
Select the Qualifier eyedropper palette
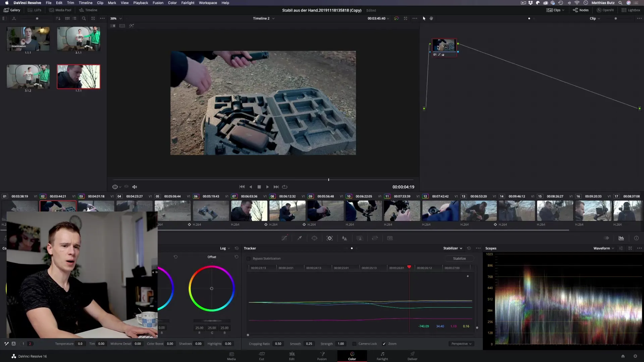[x=300, y=238]
